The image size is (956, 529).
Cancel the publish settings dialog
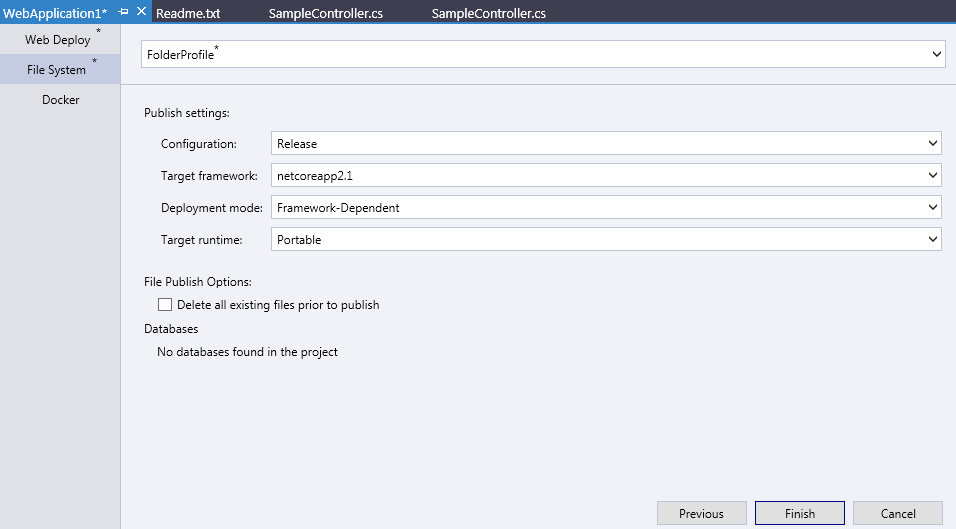(x=897, y=513)
